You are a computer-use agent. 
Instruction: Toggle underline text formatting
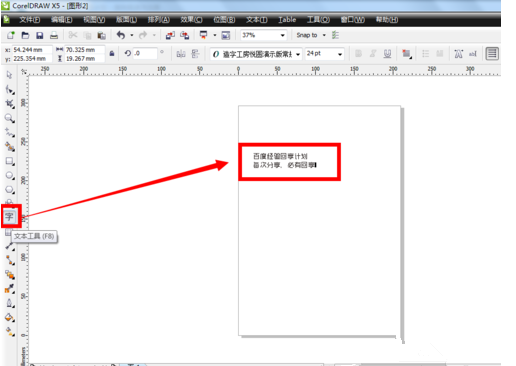pyautogui.click(x=387, y=53)
